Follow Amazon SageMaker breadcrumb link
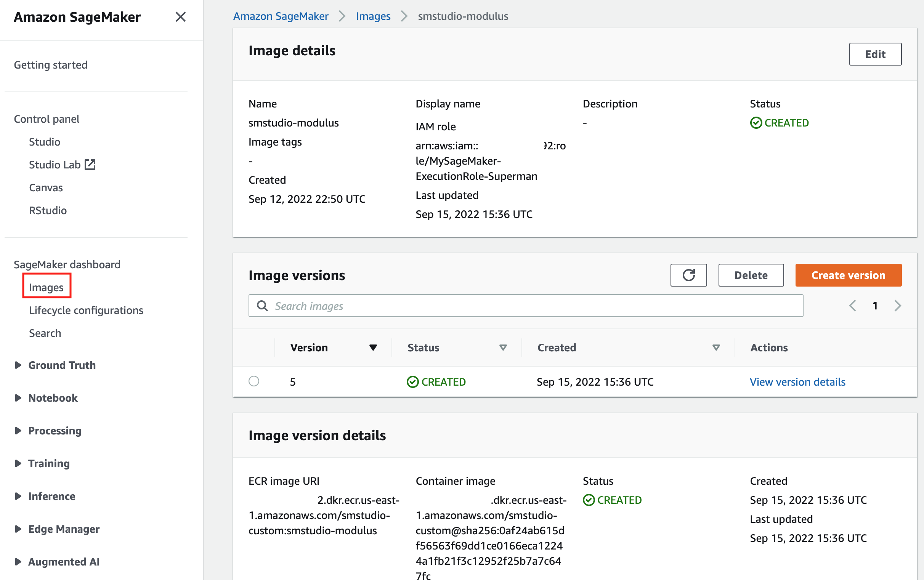Viewport: 924px width, 580px height. pos(281,16)
